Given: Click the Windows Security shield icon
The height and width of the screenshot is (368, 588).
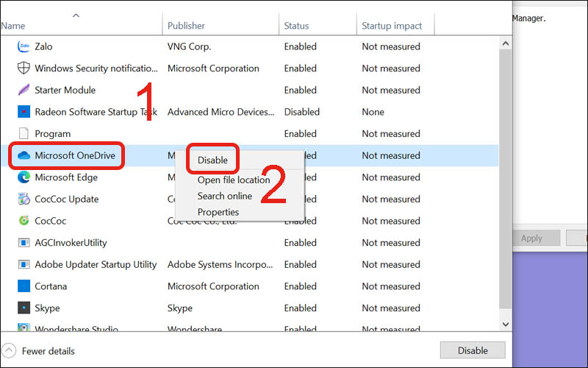Looking at the screenshot, I should [24, 68].
